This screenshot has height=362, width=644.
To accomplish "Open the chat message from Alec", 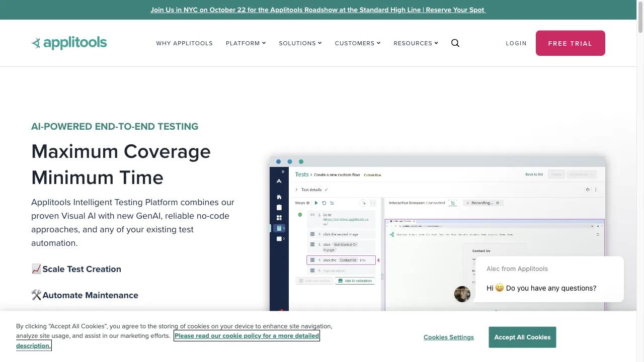I will pos(549,279).
